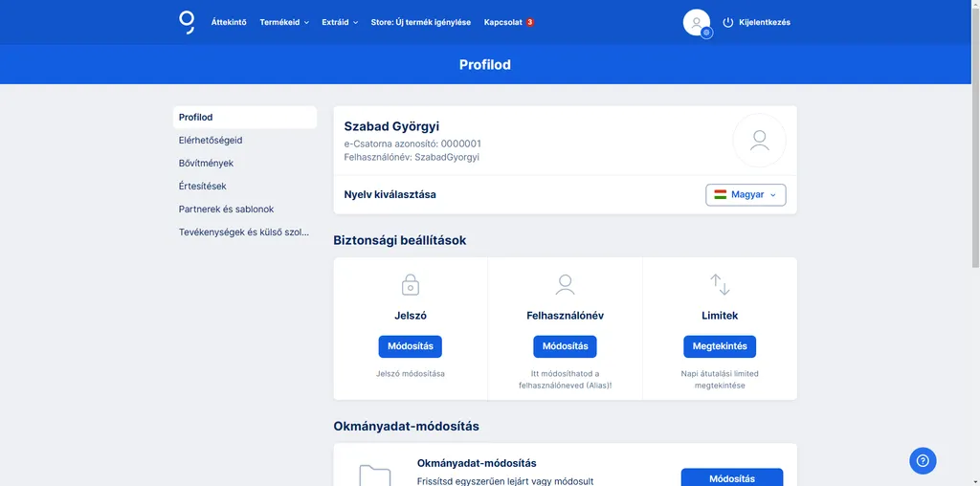980x486 pixels.
Task: Open the user avatar in top bar
Action: pyautogui.click(x=697, y=22)
